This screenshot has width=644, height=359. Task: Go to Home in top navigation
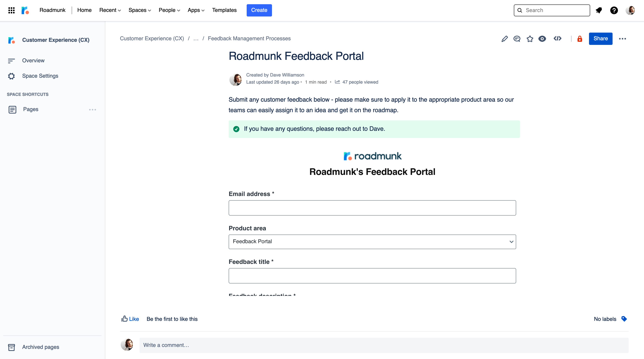click(84, 10)
